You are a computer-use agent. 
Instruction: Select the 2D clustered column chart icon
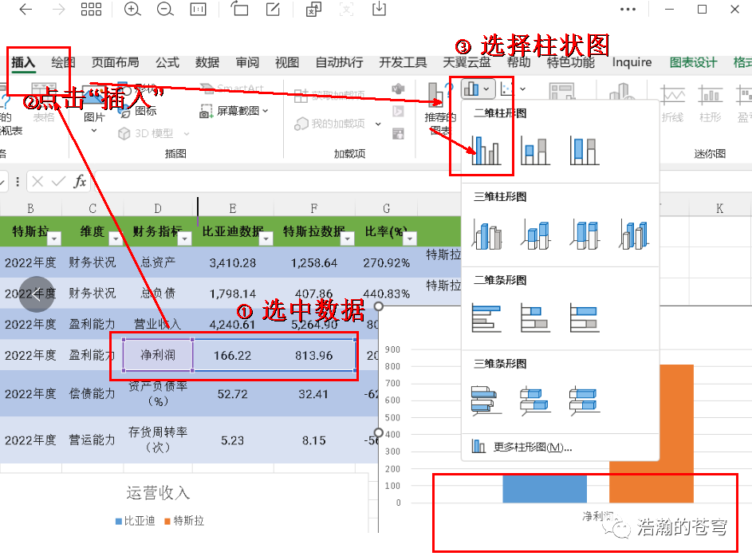[x=486, y=150]
